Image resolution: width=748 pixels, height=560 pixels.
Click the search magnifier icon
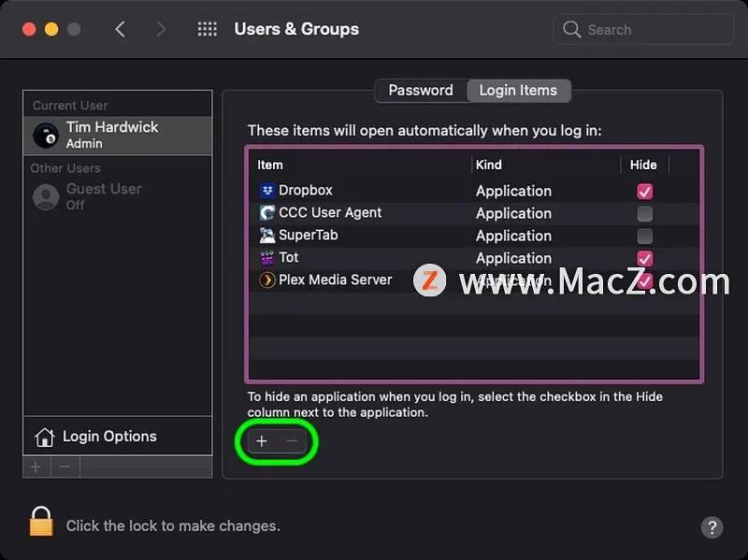(x=571, y=30)
